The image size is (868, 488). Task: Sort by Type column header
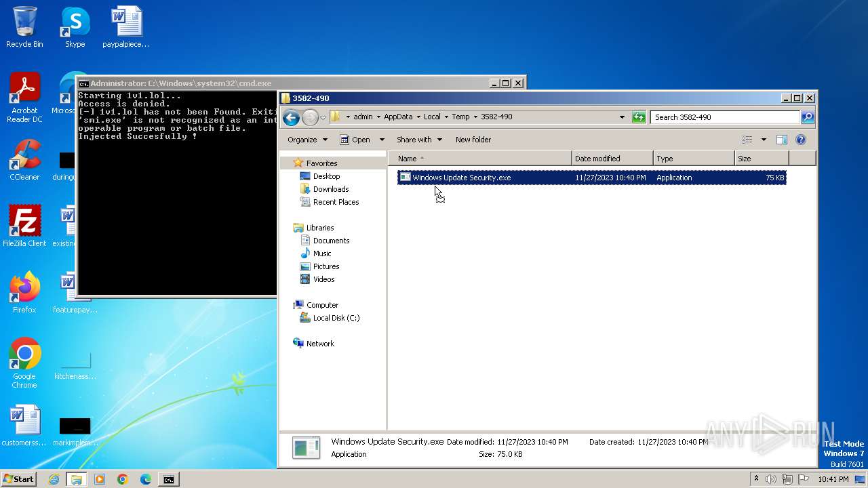694,159
